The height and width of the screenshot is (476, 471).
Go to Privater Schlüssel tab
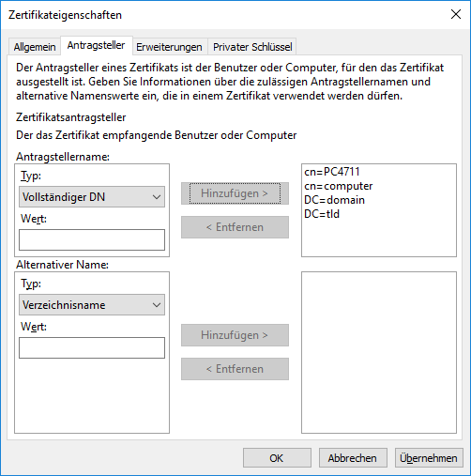point(252,47)
